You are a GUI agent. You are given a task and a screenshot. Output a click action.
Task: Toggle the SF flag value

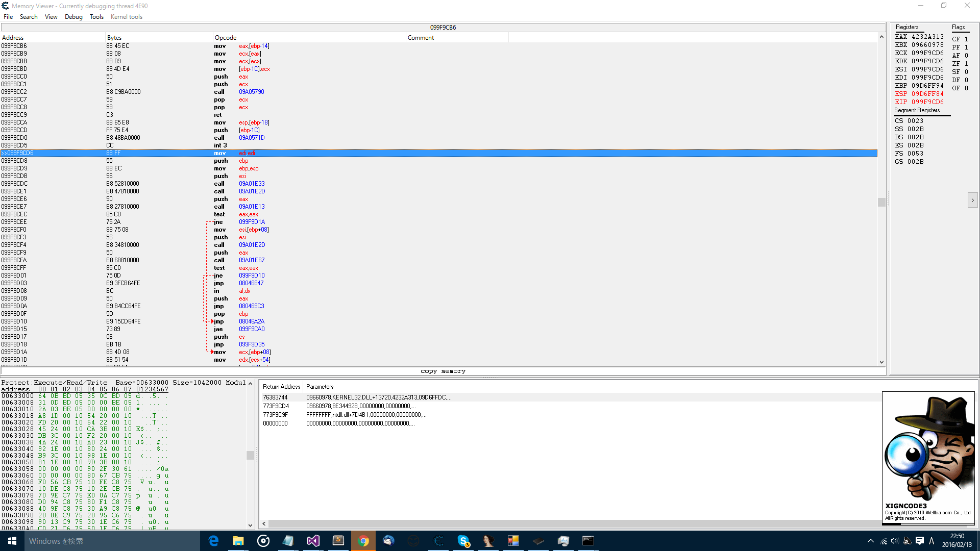[966, 72]
